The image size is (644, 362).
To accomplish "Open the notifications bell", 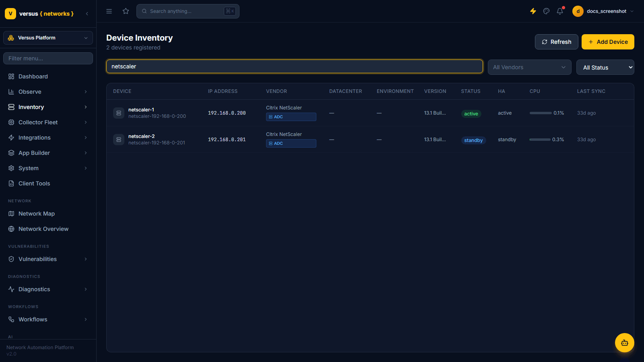I will 560,11.
